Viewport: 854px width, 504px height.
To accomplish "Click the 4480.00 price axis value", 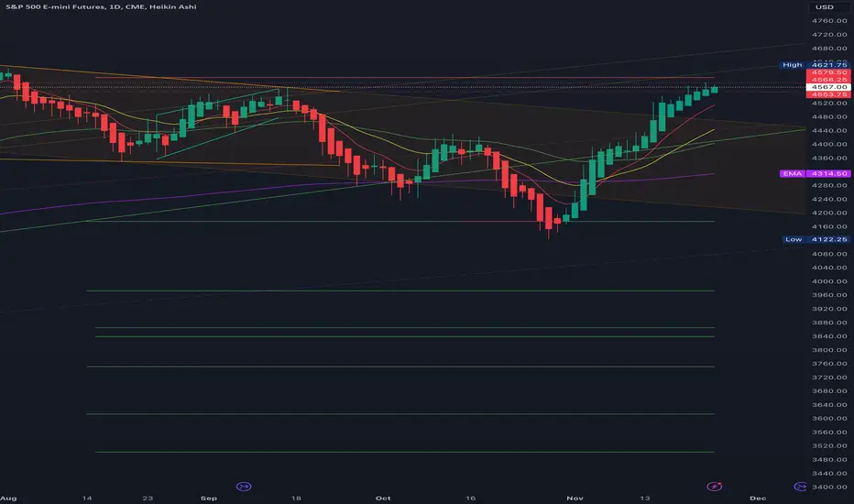I will pyautogui.click(x=829, y=116).
